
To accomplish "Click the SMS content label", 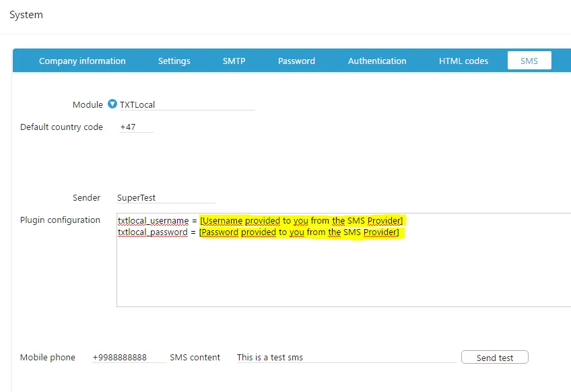I will coord(195,358).
